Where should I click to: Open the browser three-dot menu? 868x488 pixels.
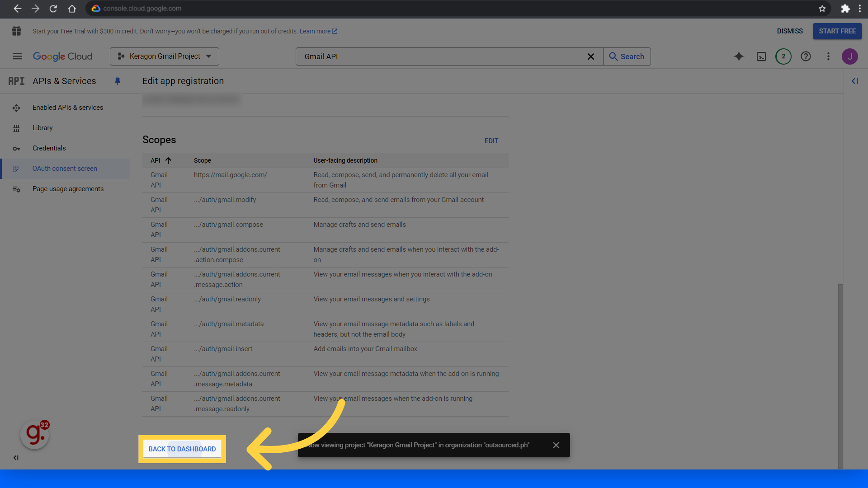tap(859, 9)
